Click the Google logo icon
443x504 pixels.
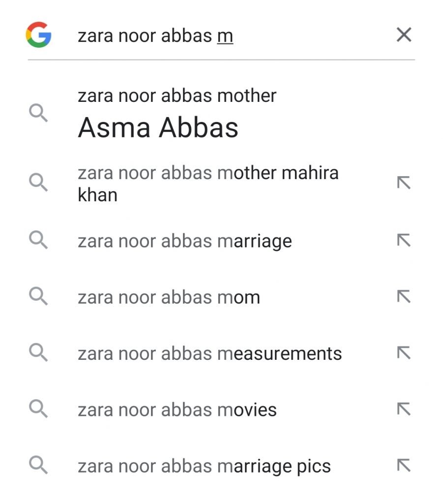39,35
